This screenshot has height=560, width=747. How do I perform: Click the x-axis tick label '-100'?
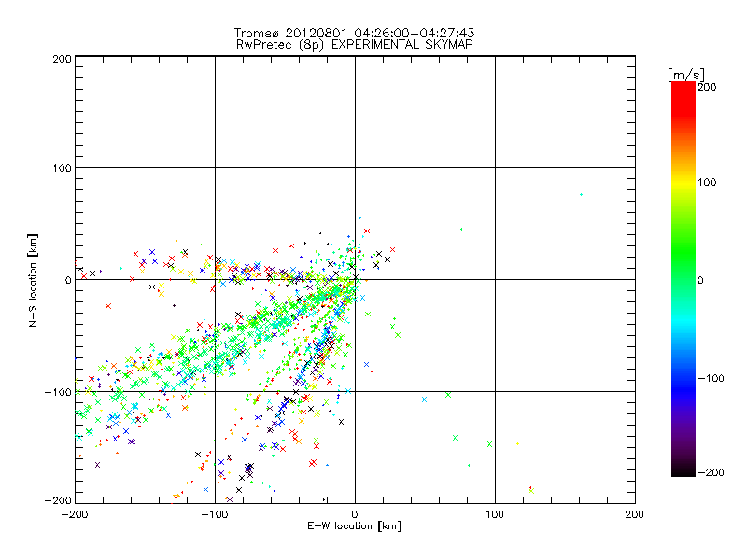215,515
